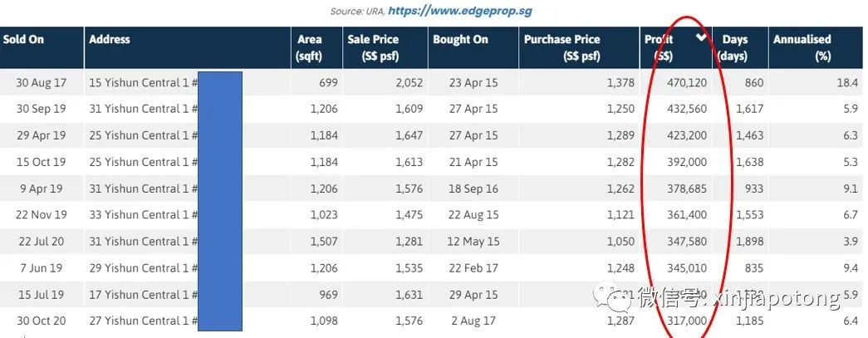Click the WeChat logo watermark icon
Screen dimensions: 868x338
620,296
